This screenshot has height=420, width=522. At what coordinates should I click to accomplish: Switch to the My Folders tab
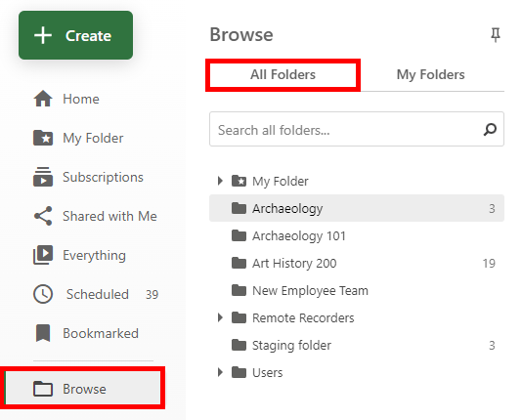pyautogui.click(x=430, y=75)
